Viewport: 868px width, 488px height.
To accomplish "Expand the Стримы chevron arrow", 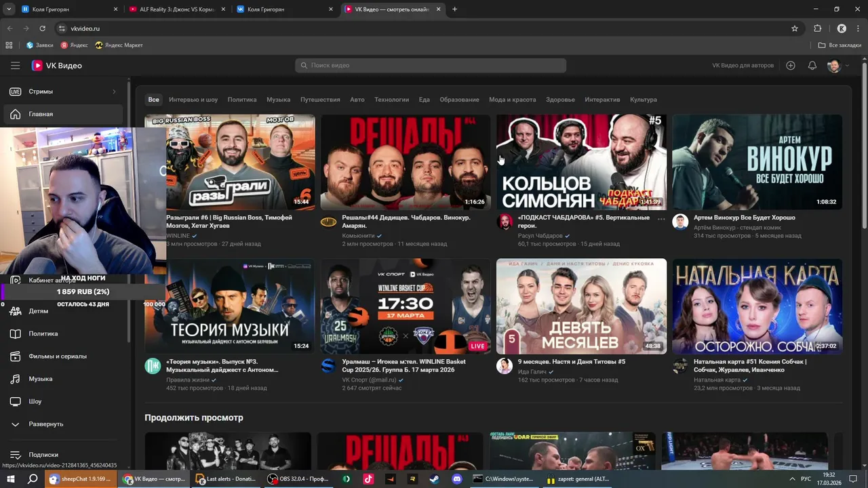I will (x=114, y=91).
